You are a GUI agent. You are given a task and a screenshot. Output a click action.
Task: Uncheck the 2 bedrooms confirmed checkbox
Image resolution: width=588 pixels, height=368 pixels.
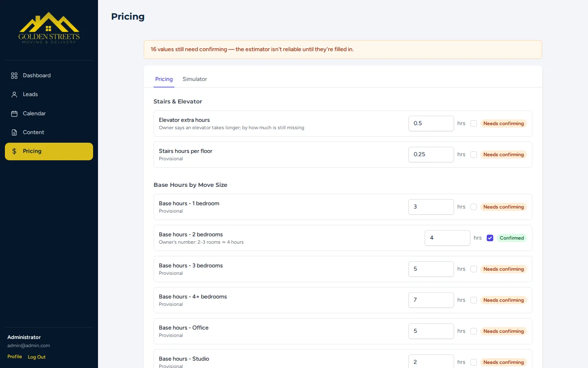pyautogui.click(x=490, y=238)
